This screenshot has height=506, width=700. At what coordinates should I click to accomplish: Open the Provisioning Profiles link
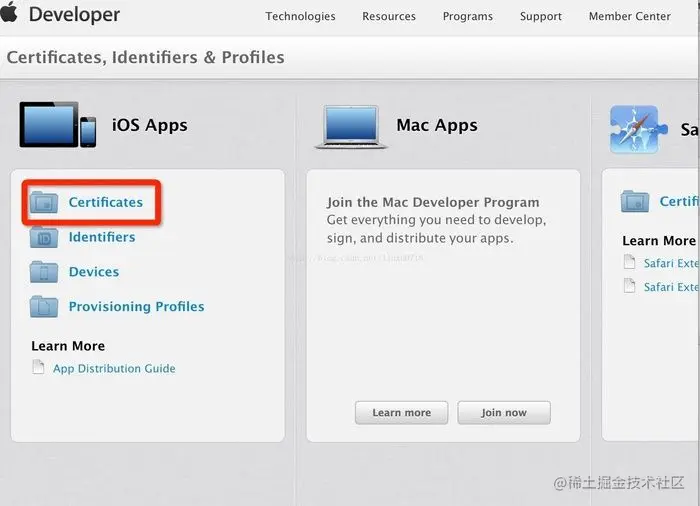click(x=137, y=307)
